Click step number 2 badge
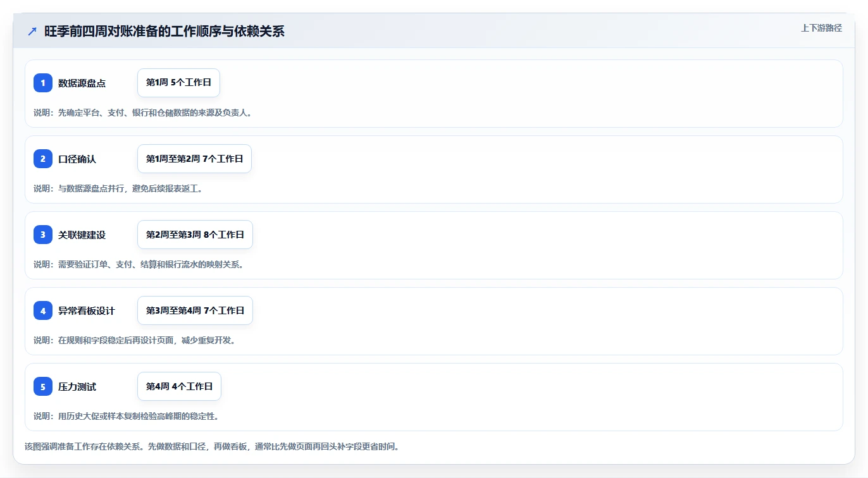The height and width of the screenshot is (478, 868). pyautogui.click(x=43, y=159)
